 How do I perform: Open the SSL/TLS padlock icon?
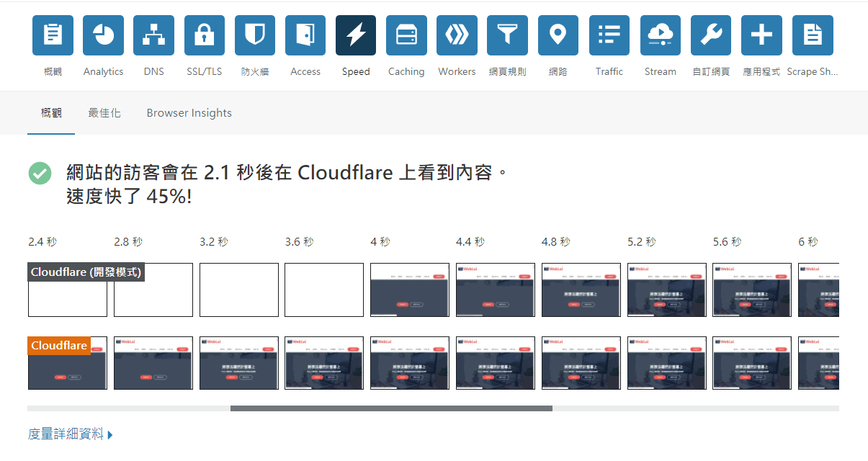coord(205,35)
